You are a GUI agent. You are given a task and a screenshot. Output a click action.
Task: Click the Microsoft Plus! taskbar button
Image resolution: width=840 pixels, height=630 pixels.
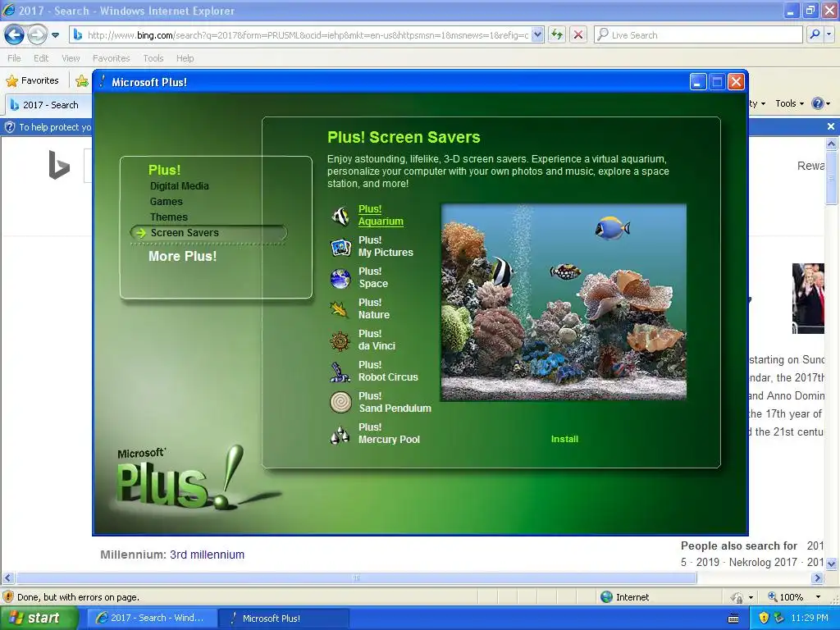pos(284,618)
